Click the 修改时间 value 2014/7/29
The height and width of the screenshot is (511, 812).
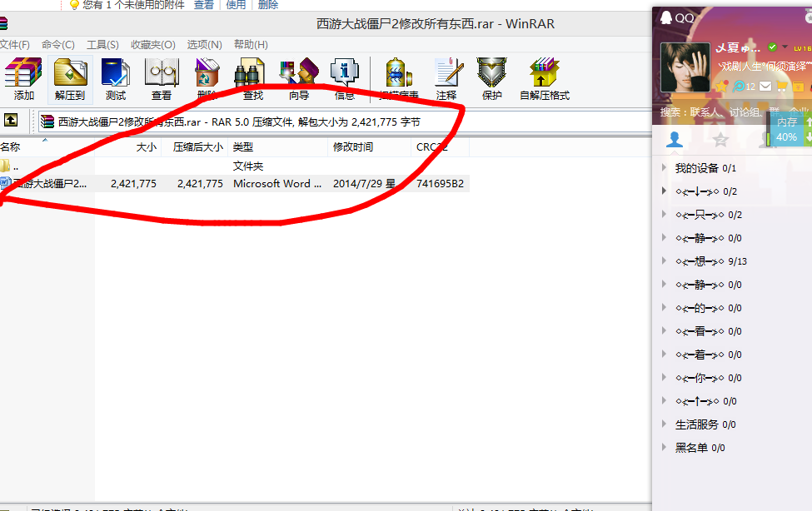364,183
